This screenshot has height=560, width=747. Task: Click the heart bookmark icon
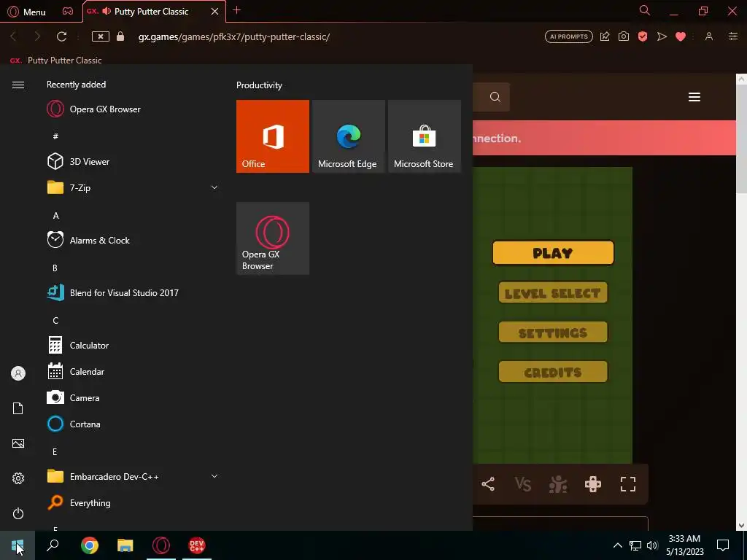click(681, 36)
